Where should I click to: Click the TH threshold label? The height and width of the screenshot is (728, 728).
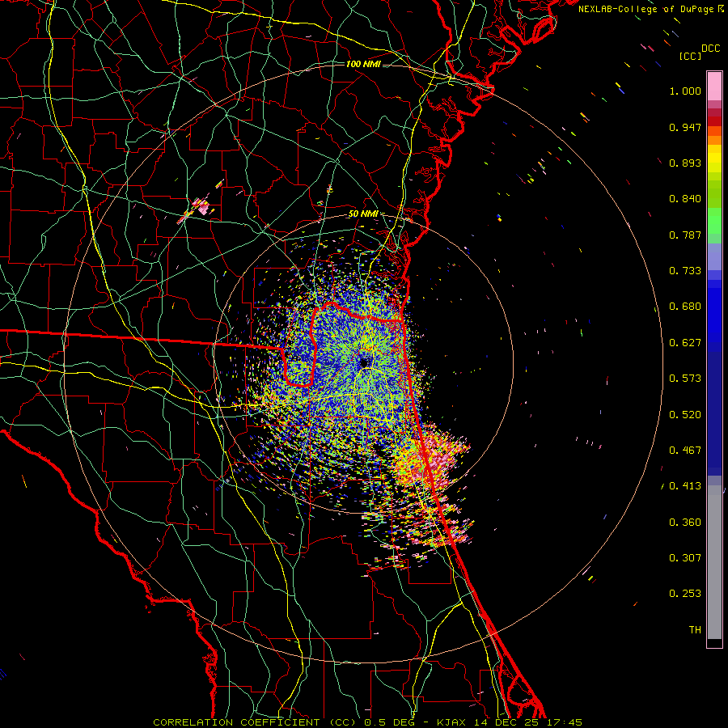pos(695,630)
